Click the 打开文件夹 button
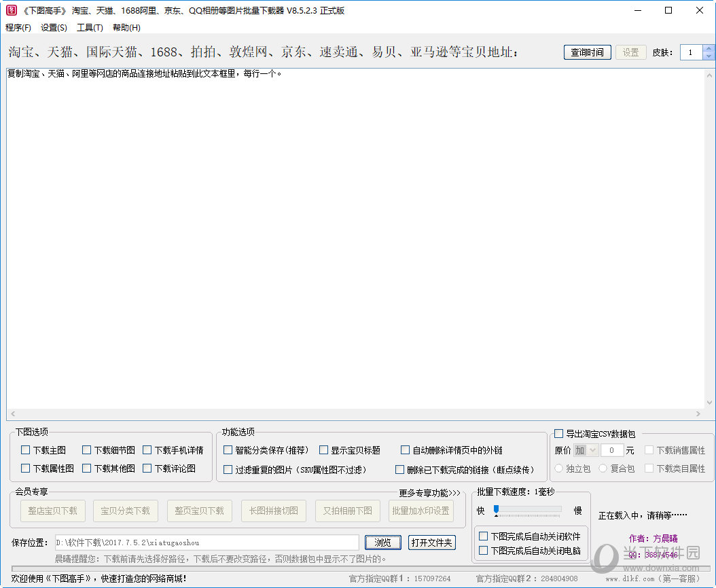Screen dimensions: 716x588 pos(431,543)
